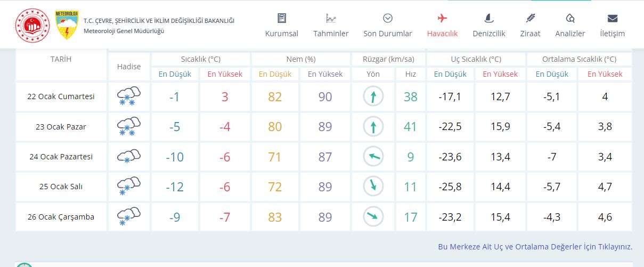The width and height of the screenshot is (644, 267).
Task: Click the TARİH column header
Action: pos(61,59)
